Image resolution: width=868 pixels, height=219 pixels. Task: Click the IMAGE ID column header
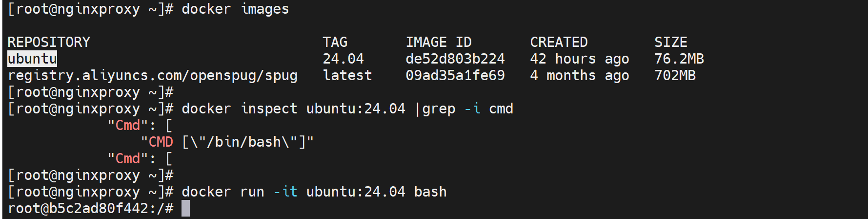click(438, 43)
